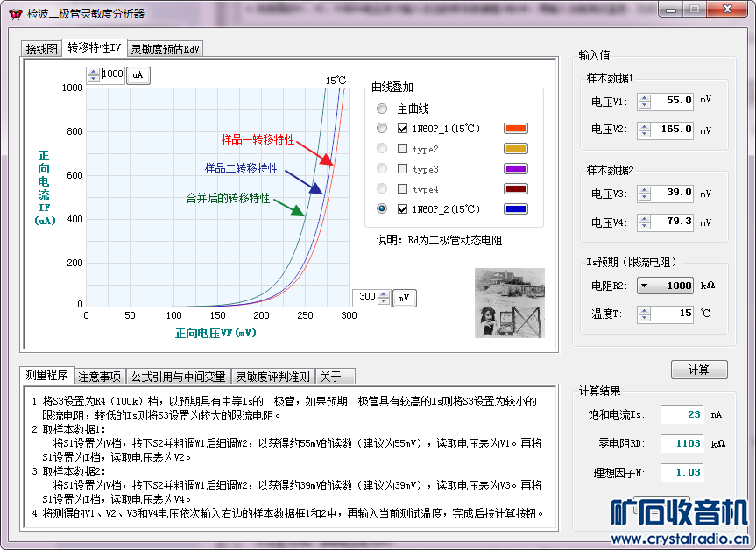Viewport: 756px width, 550px height.
Task: Click the 电压V1 value field 55.0
Action: 672,101
